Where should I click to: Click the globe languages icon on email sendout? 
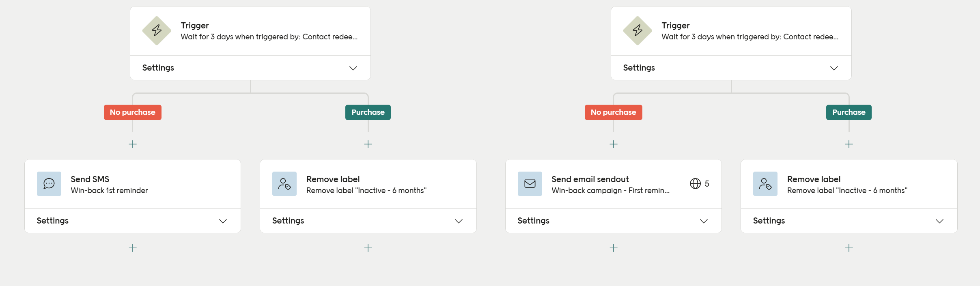click(x=695, y=184)
